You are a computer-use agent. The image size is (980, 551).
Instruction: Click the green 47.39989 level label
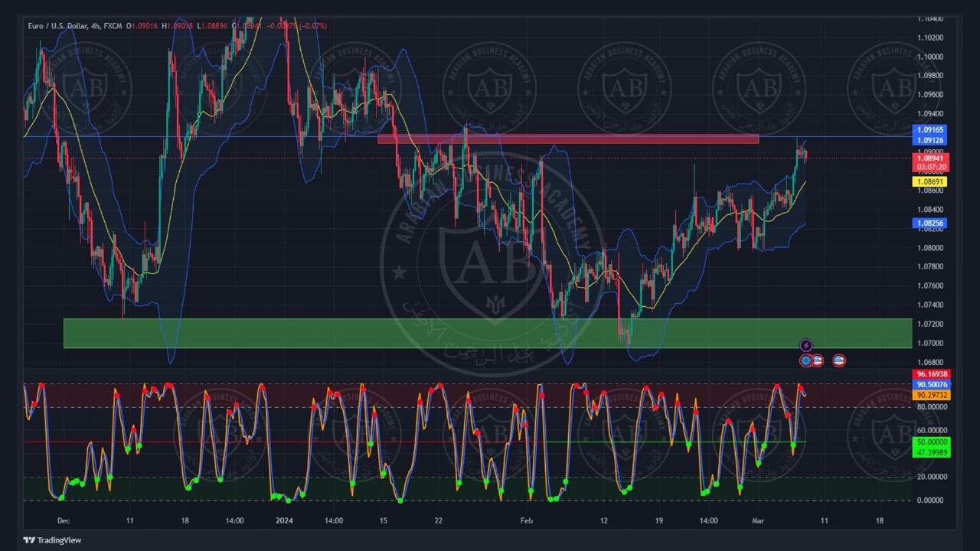932,452
